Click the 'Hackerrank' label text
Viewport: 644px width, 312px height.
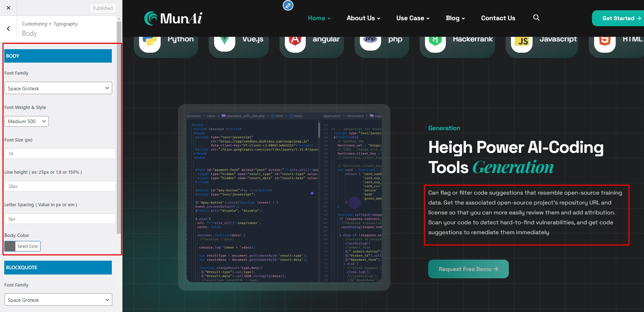(473, 39)
